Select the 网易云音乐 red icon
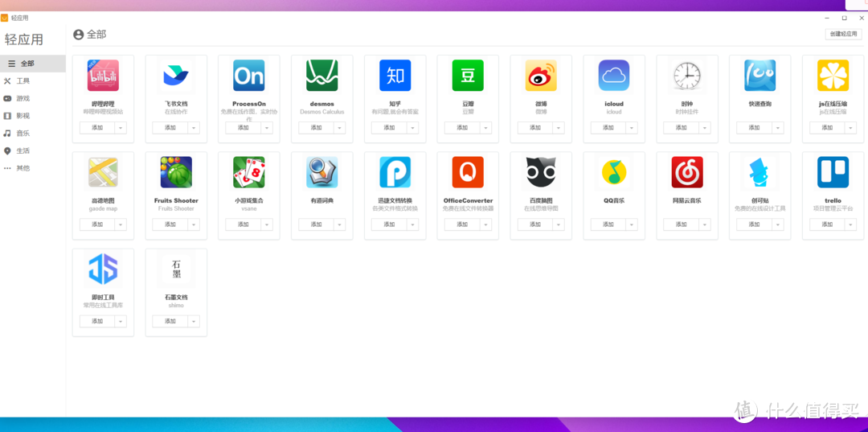Screen dimensions: 868x432 click(687, 172)
